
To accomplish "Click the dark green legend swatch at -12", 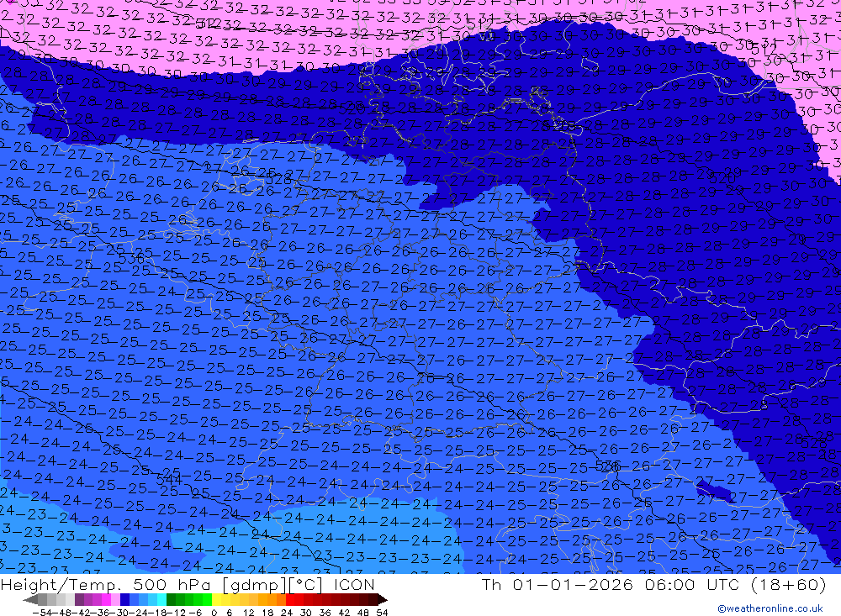I will pos(171,600).
